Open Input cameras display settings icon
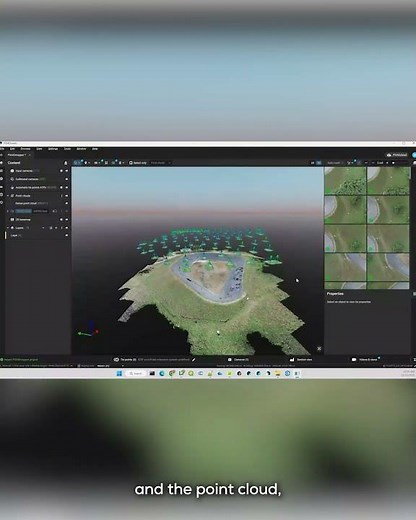The image size is (416, 520). pyautogui.click(x=61, y=171)
